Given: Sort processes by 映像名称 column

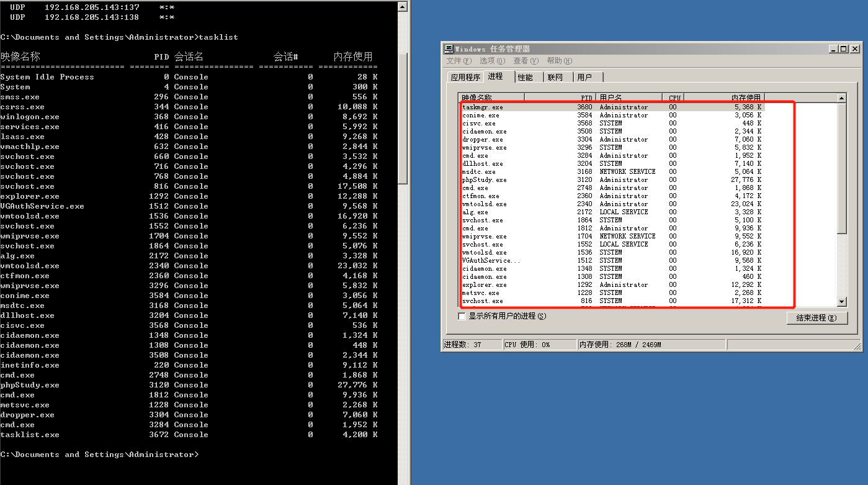Looking at the screenshot, I should pos(478,97).
